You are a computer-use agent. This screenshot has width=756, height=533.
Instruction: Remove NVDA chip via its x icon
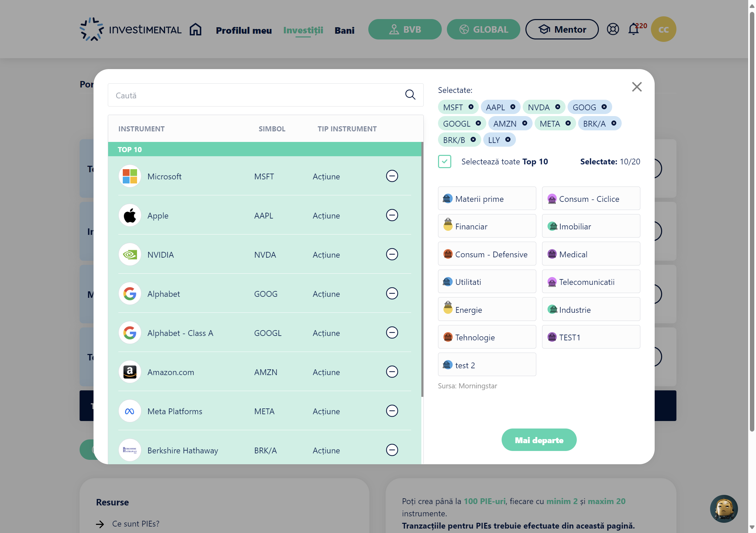(x=558, y=107)
